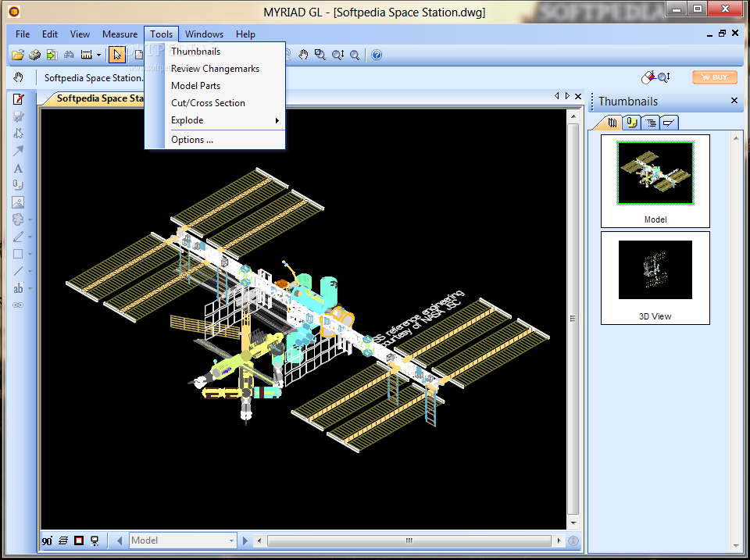The height and width of the screenshot is (560, 750).
Task: Select the Rectangle markup tool
Action: 18,254
